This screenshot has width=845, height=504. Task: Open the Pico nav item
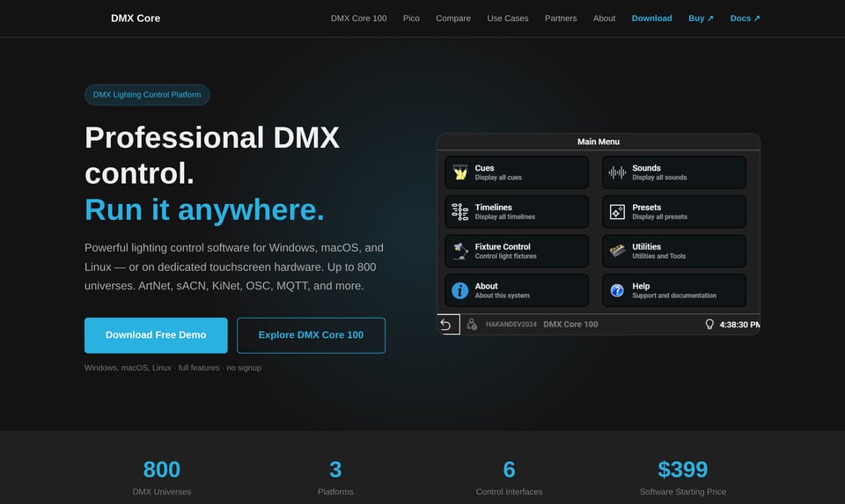pyautogui.click(x=411, y=18)
